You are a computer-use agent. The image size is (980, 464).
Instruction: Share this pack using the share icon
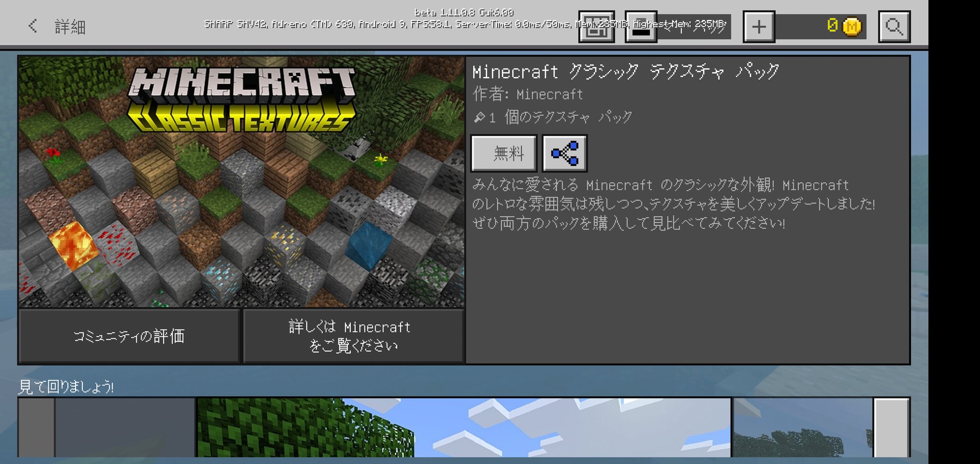point(565,154)
